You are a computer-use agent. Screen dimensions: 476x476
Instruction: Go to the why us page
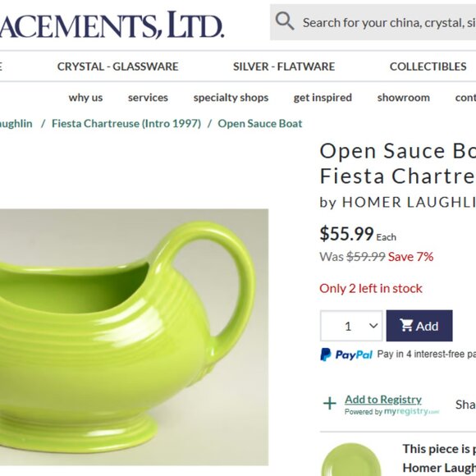coord(85,98)
